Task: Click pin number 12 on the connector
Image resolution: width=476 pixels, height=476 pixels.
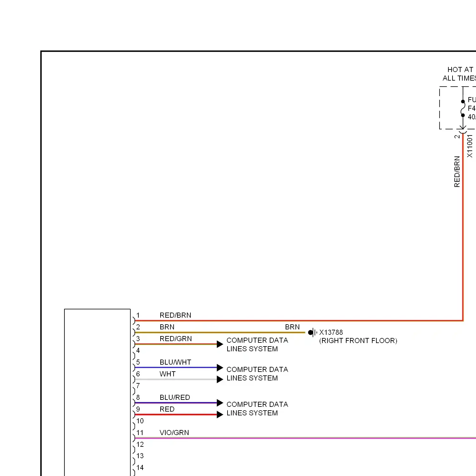Action: [x=140, y=444]
